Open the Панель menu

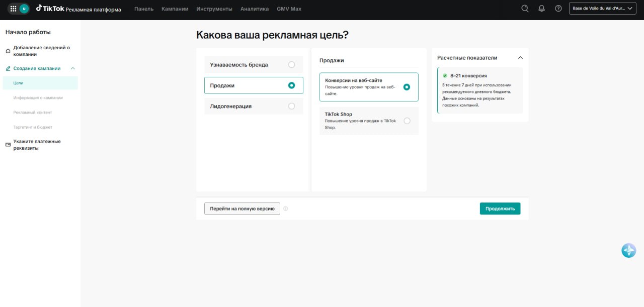pos(144,9)
